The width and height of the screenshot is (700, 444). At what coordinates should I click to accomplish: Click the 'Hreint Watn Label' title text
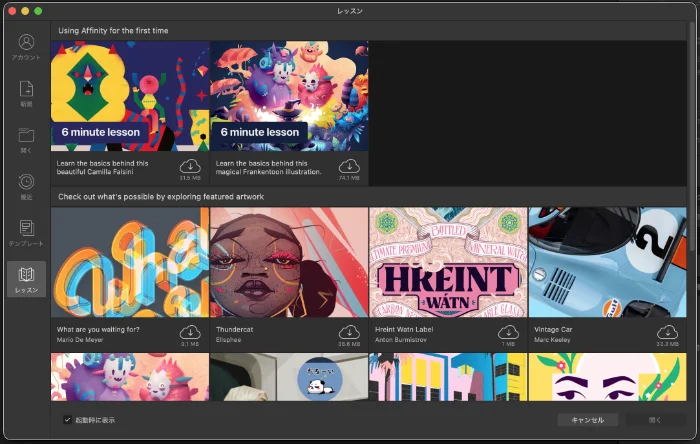[404, 329]
